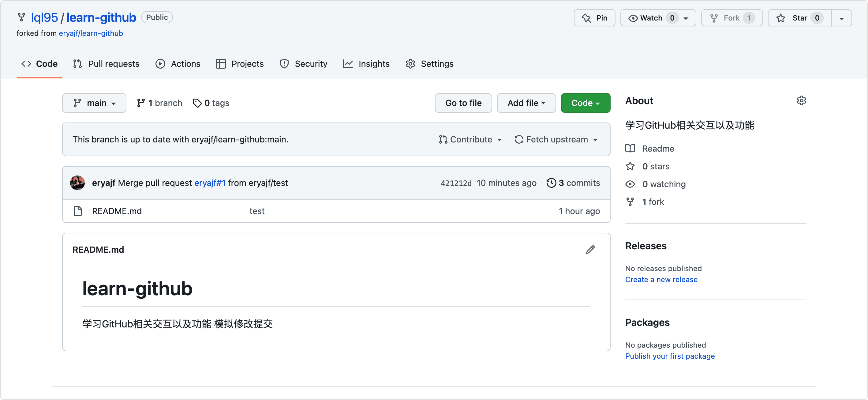Screen dimensions: 868x400
Task: Open the Insights tab
Action: click(366, 63)
